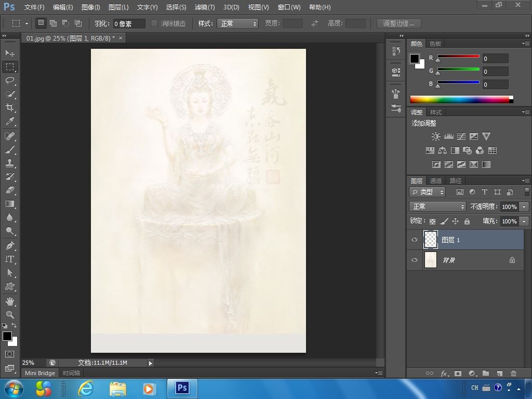Select the Move tool
The width and height of the screenshot is (532, 399).
(10, 54)
